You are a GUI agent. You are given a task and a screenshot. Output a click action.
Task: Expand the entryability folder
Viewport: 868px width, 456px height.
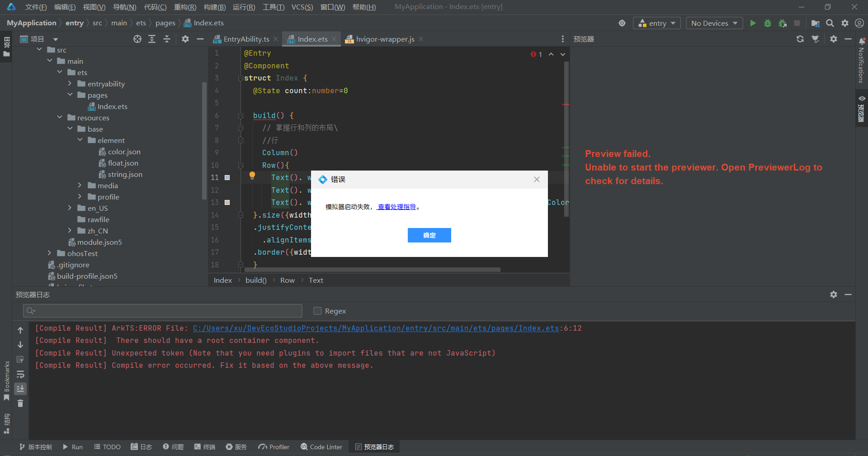(70, 83)
